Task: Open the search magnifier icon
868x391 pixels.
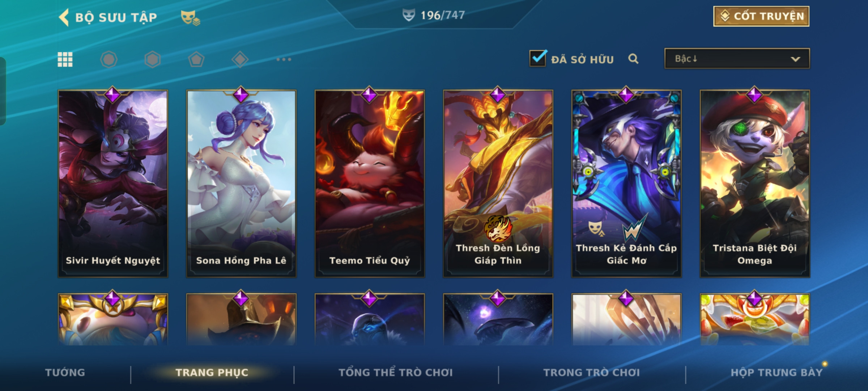Action: pyautogui.click(x=633, y=59)
